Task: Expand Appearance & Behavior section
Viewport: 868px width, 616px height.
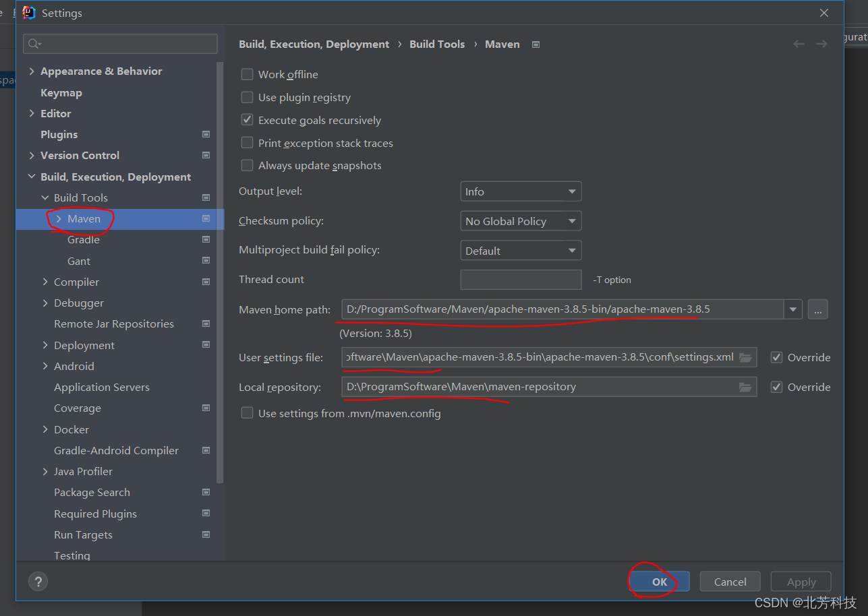Action: [32, 71]
